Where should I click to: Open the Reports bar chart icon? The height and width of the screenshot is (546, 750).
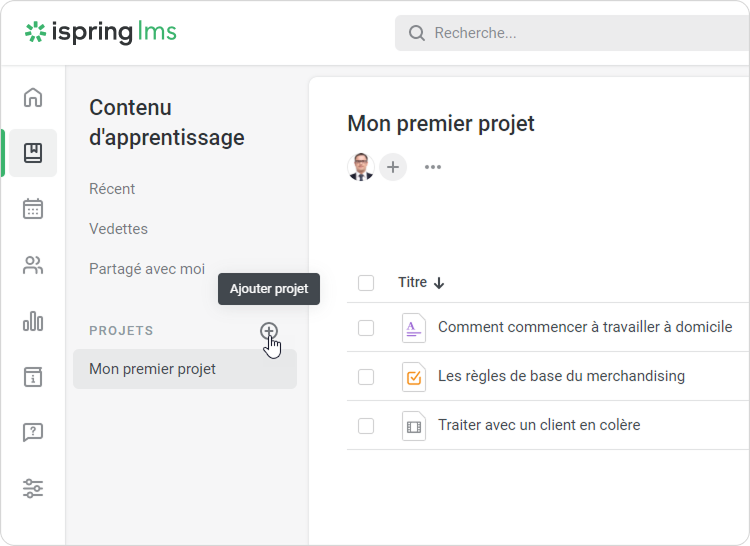coord(33,321)
